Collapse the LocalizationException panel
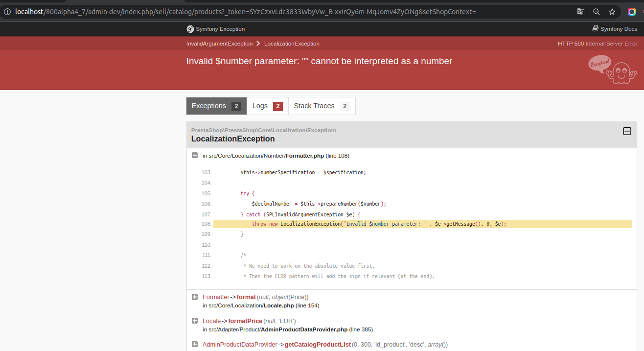 click(627, 131)
